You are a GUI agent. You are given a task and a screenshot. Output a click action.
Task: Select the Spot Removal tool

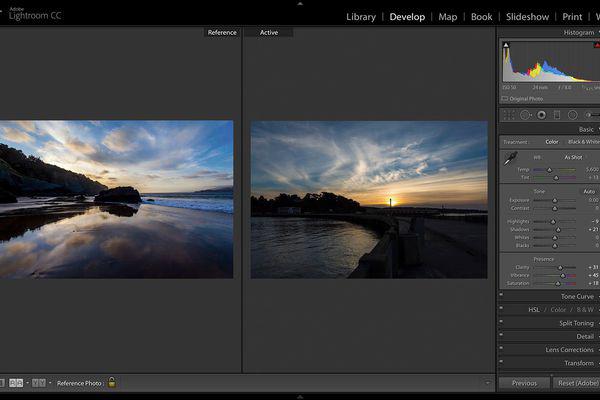[525, 115]
